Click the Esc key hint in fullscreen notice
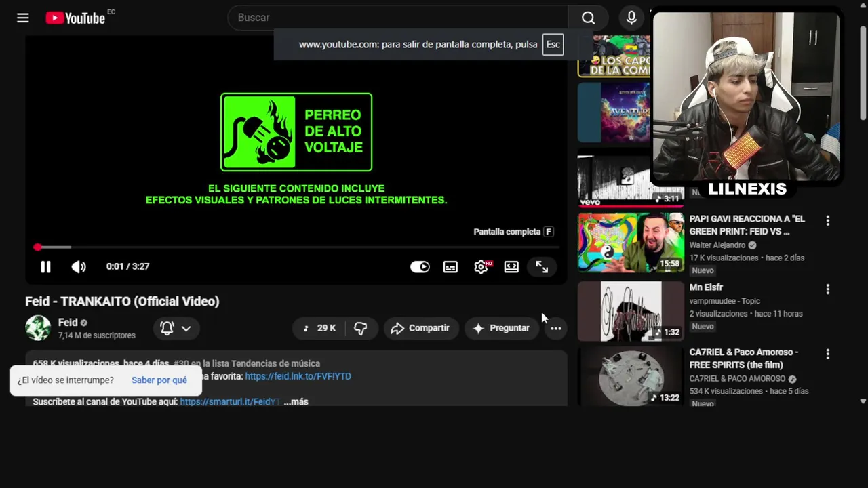868x488 pixels. pyautogui.click(x=553, y=45)
